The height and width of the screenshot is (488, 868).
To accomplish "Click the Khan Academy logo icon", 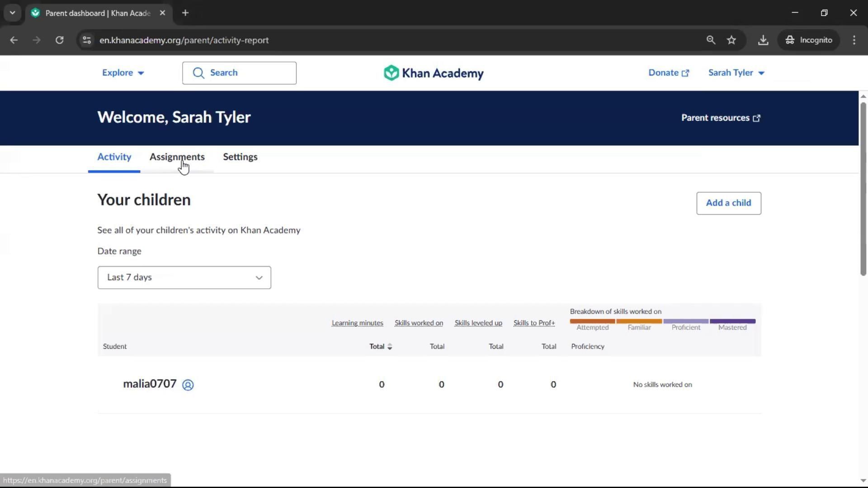I will click(391, 73).
